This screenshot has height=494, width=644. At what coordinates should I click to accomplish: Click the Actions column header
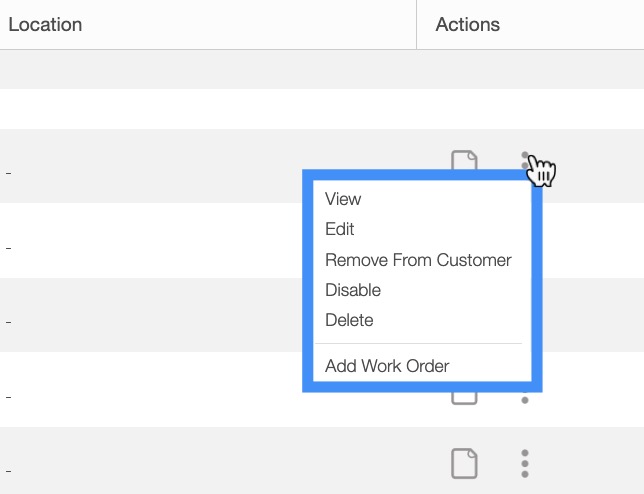click(x=468, y=24)
